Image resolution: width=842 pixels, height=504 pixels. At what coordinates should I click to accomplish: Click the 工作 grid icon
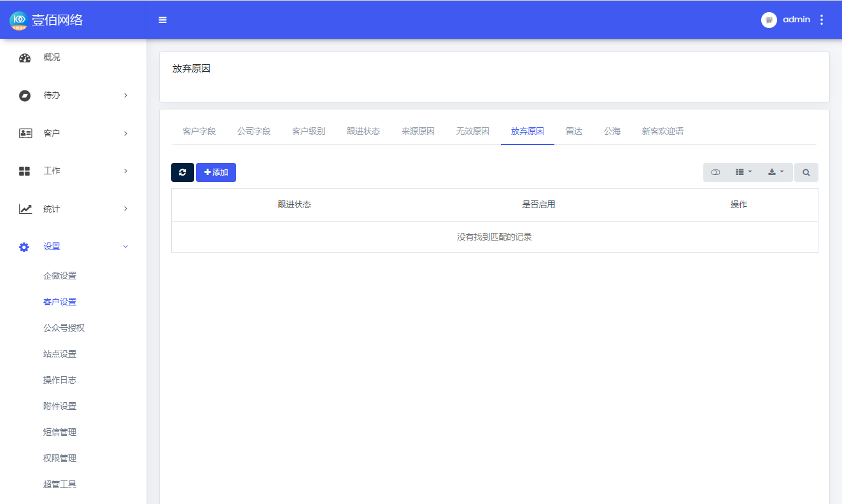[25, 171]
